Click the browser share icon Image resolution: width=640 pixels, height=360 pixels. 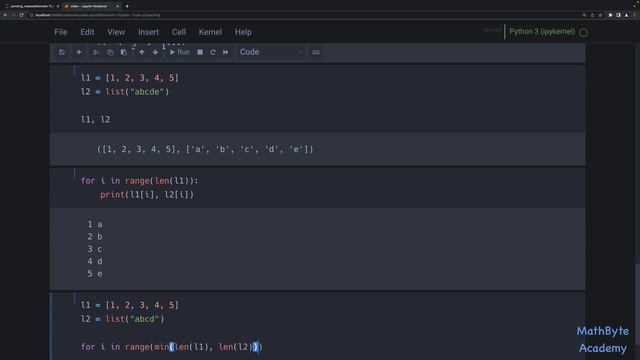pyautogui.click(x=592, y=15)
